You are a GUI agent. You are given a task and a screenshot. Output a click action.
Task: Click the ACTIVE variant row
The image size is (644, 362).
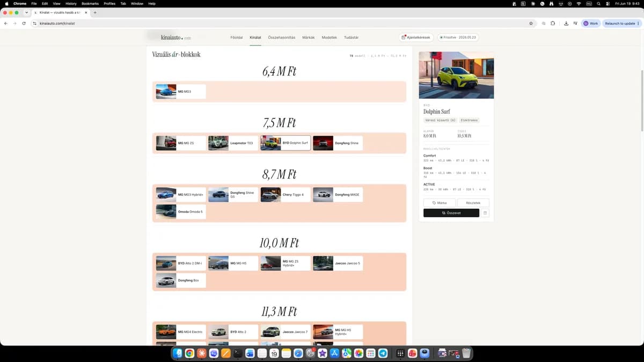click(456, 187)
